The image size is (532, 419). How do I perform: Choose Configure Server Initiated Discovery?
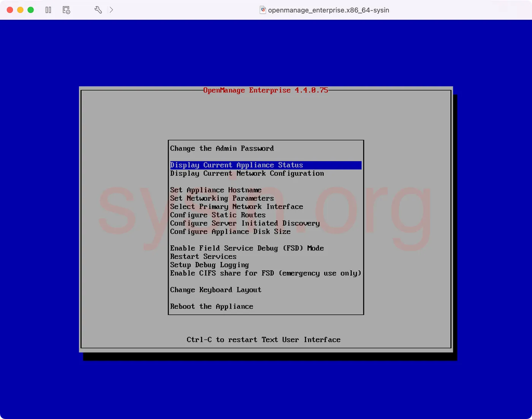tap(245, 224)
